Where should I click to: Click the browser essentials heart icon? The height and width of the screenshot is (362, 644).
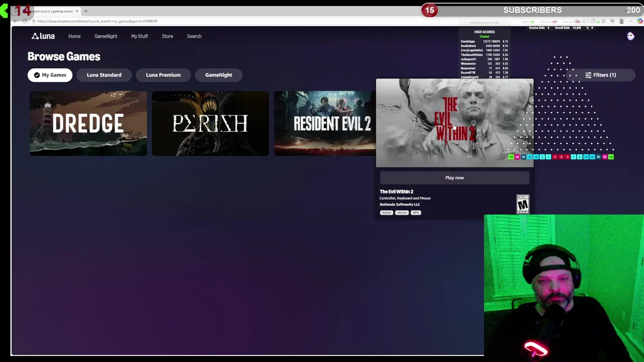[612, 21]
